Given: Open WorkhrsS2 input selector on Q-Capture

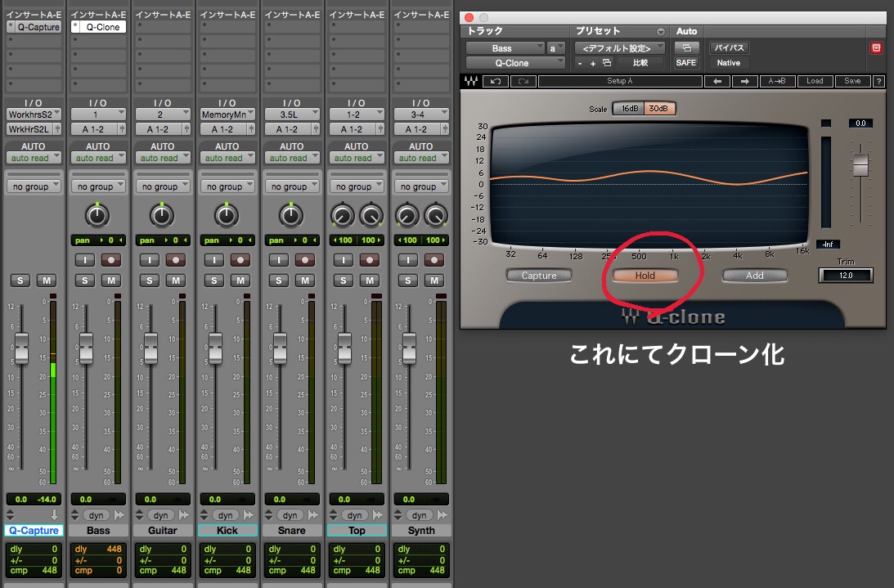Looking at the screenshot, I should [34, 114].
